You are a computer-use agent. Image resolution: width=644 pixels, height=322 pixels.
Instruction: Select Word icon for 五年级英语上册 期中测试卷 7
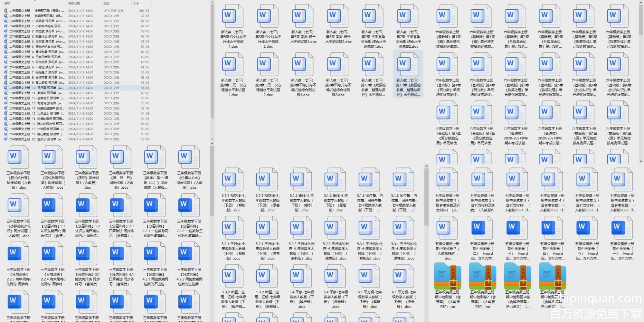(447, 228)
